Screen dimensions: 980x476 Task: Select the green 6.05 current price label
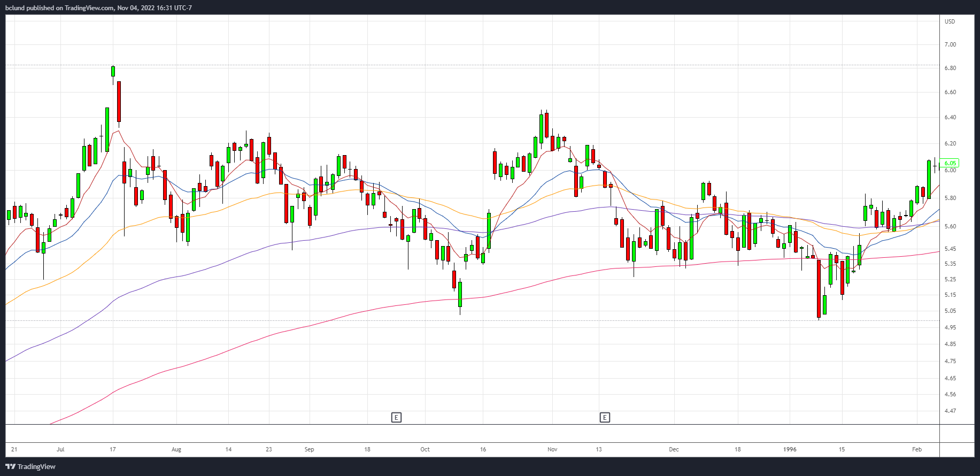pos(950,163)
